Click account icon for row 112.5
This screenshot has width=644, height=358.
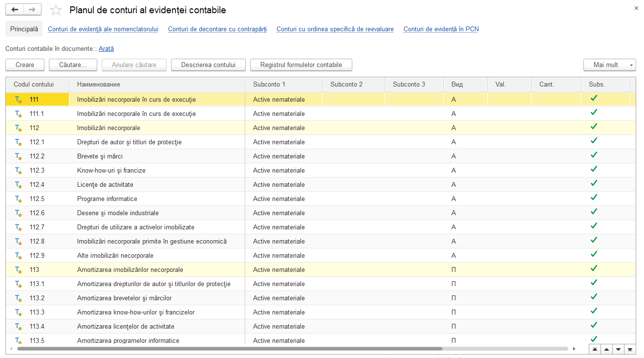pyautogui.click(x=18, y=199)
